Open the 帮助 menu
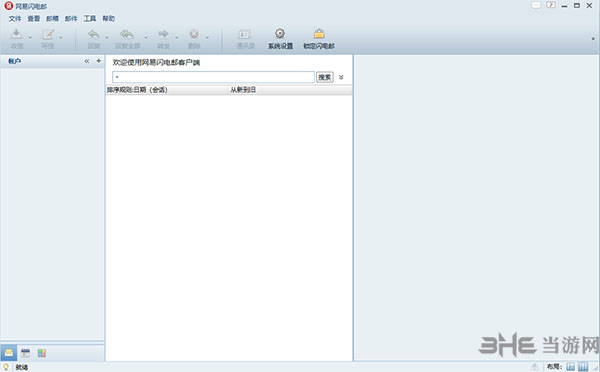Screen dimensions: 600x372 (109, 18)
